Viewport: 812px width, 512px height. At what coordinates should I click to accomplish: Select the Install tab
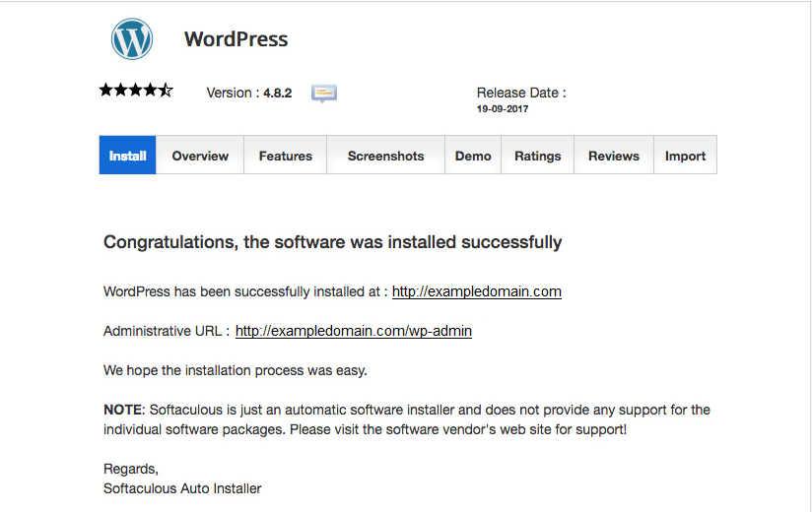coord(127,156)
